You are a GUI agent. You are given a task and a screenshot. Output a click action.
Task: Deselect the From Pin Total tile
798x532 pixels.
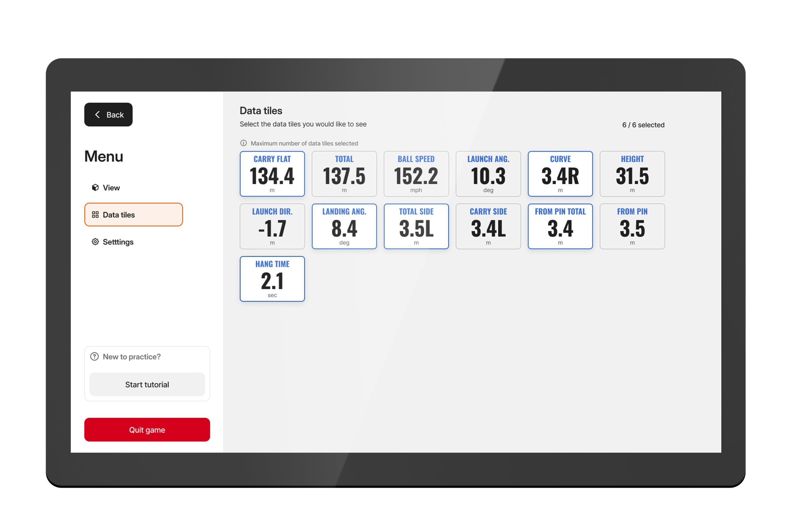(560, 226)
